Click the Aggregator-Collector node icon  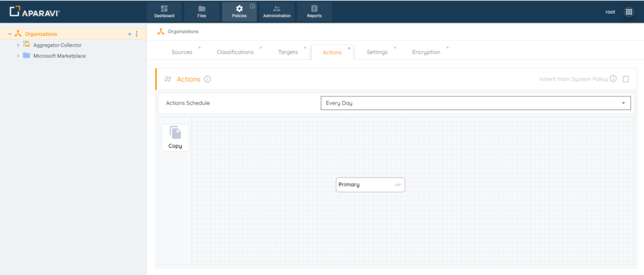pyautogui.click(x=26, y=45)
